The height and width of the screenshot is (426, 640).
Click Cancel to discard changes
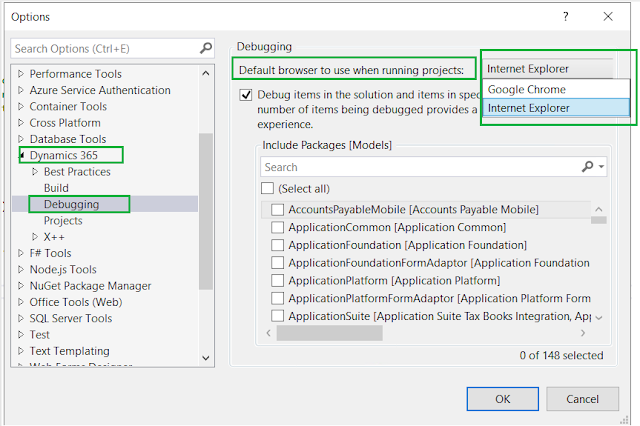(x=582, y=399)
